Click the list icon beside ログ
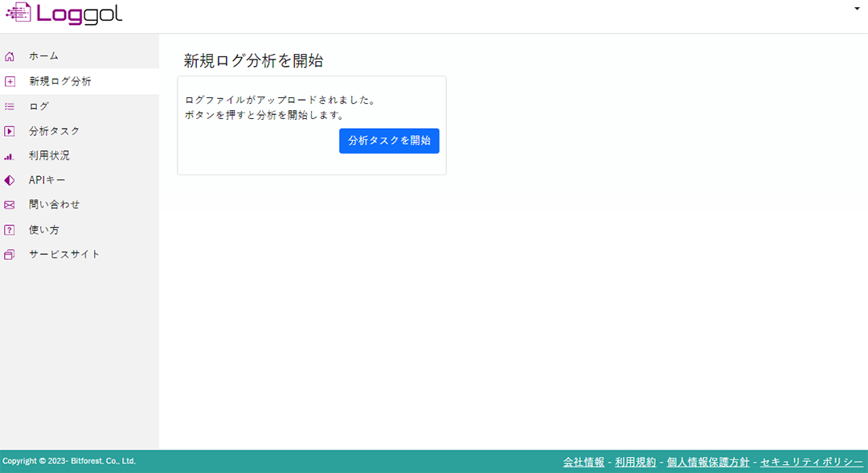This screenshot has width=868, height=473. click(10, 106)
